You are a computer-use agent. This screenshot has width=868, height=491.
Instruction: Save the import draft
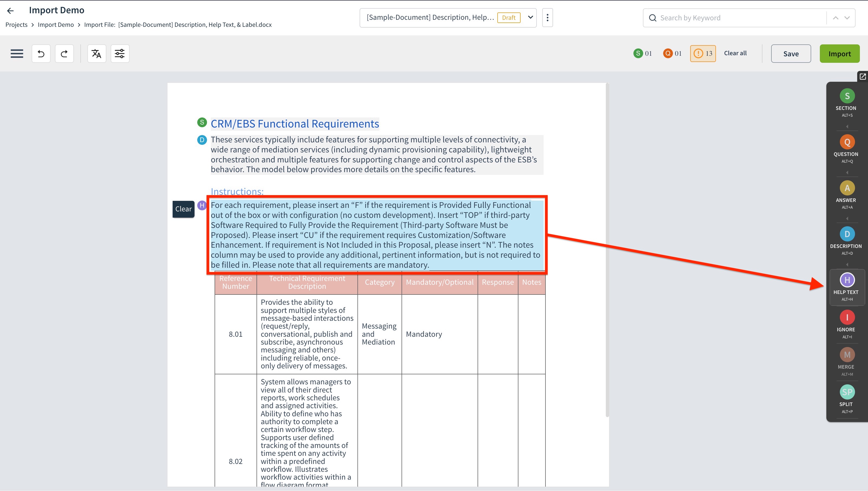791,54
